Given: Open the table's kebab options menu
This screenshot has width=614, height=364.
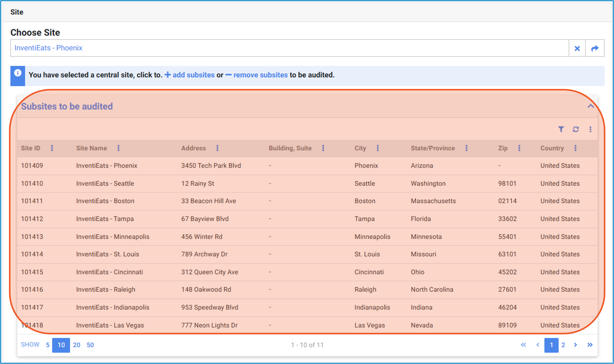Looking at the screenshot, I should pyautogui.click(x=590, y=129).
